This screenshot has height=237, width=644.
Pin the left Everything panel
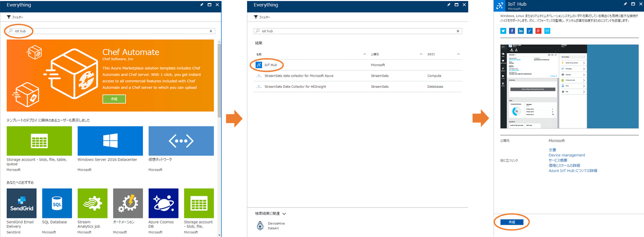pyautogui.click(x=202, y=5)
